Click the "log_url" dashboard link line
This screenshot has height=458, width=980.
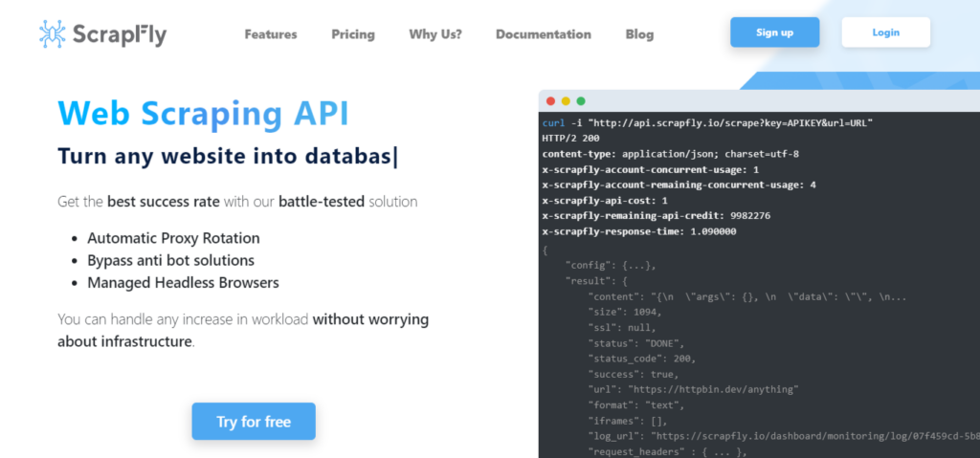tap(784, 436)
